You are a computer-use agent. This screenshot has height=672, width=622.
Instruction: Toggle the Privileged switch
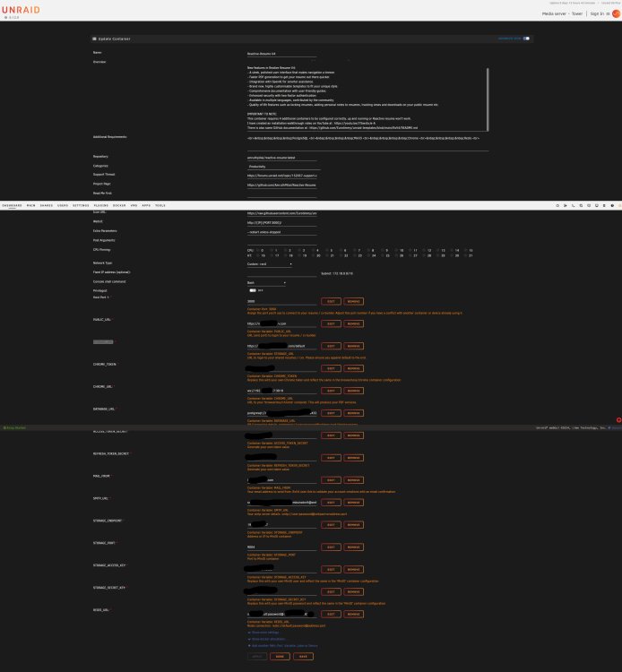tap(253, 290)
